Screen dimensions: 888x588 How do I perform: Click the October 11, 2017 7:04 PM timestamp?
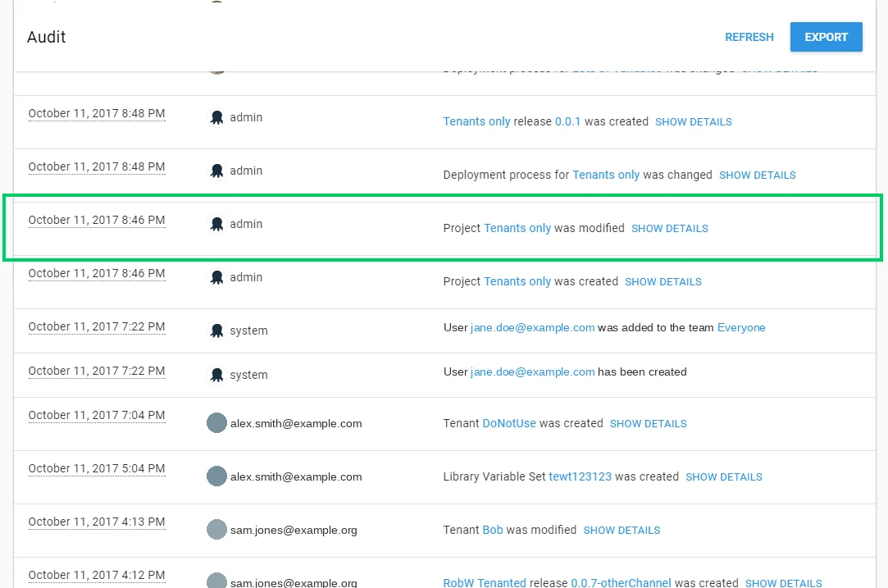(97, 415)
